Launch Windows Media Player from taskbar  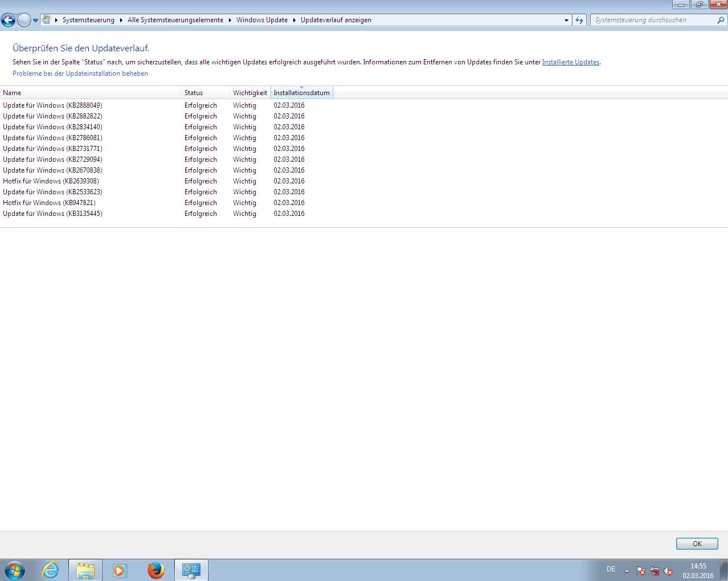coord(120,570)
